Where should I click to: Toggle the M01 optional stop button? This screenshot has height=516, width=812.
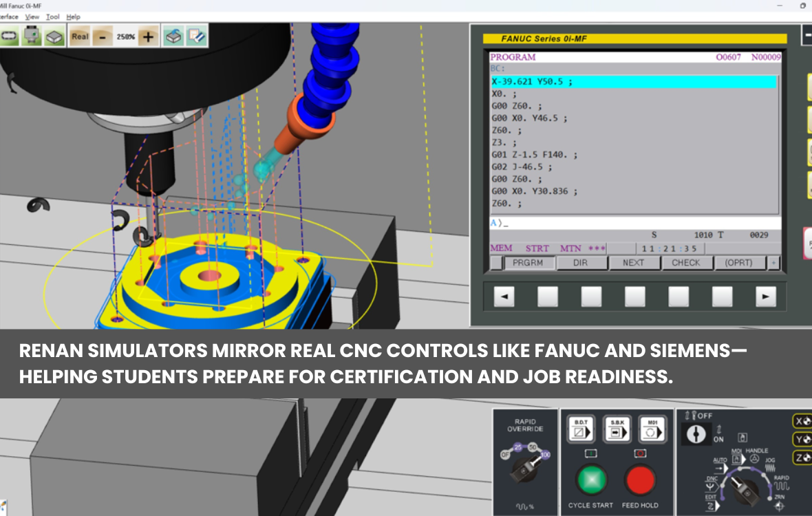[x=652, y=429]
